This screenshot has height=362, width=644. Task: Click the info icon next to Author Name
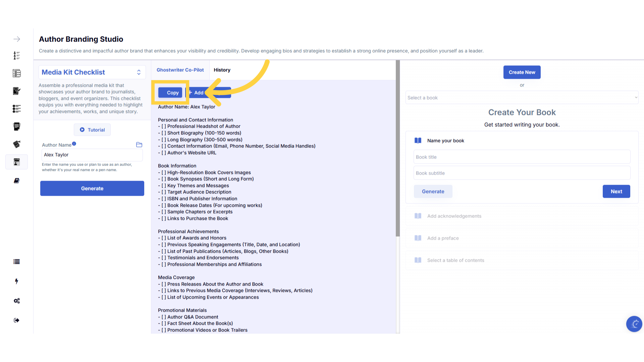[x=74, y=144]
